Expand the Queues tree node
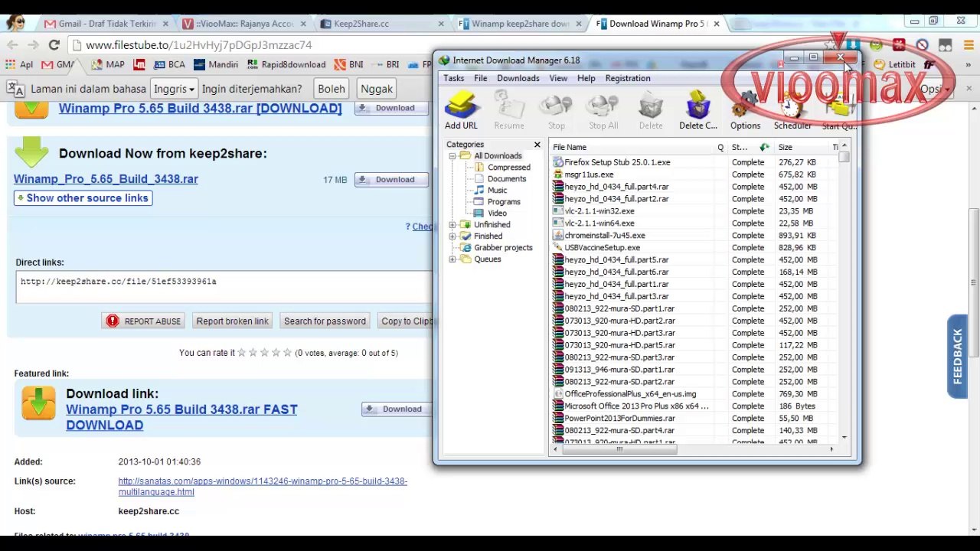The image size is (980, 551). point(452,259)
